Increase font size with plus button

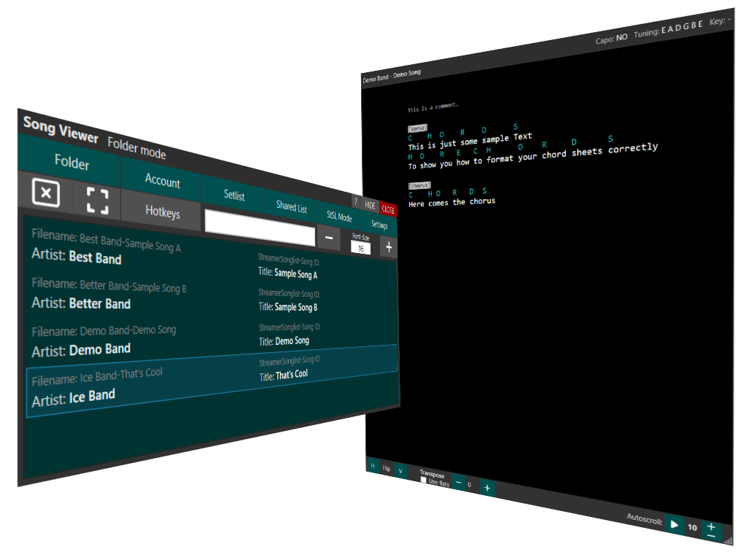pos(389,247)
